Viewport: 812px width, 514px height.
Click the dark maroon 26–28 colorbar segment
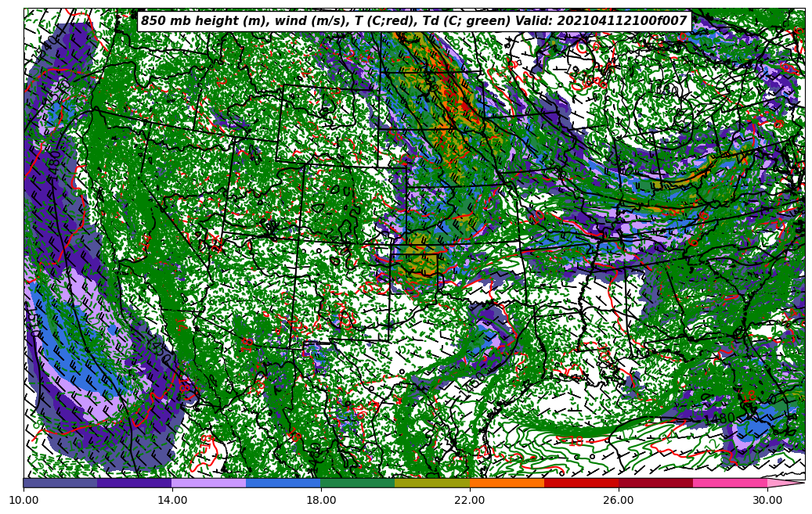click(655, 483)
